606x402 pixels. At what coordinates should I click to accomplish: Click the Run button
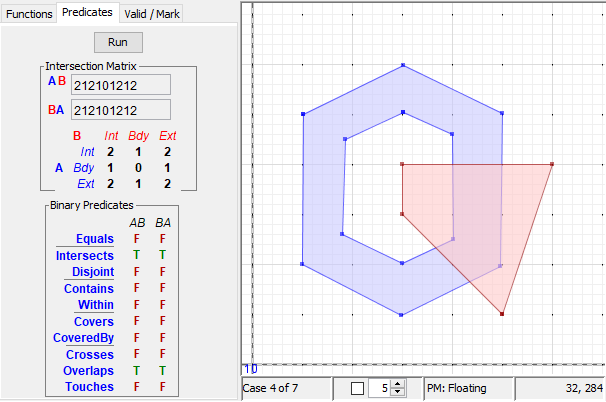pos(118,42)
